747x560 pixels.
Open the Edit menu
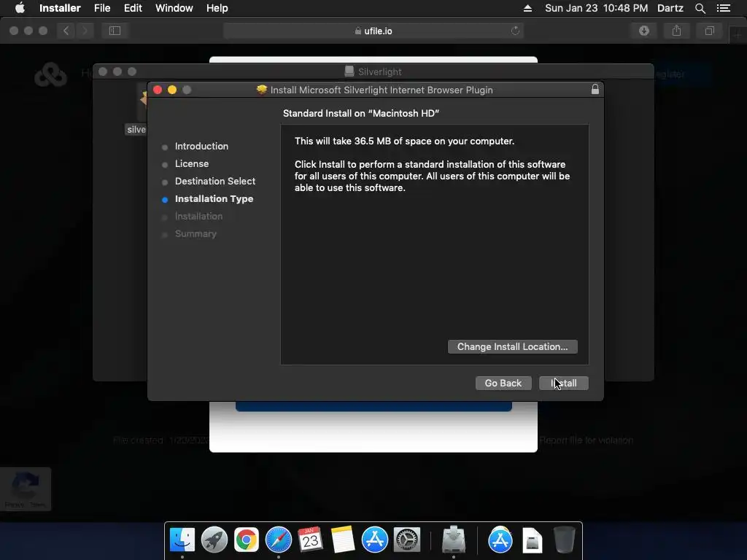click(x=133, y=8)
